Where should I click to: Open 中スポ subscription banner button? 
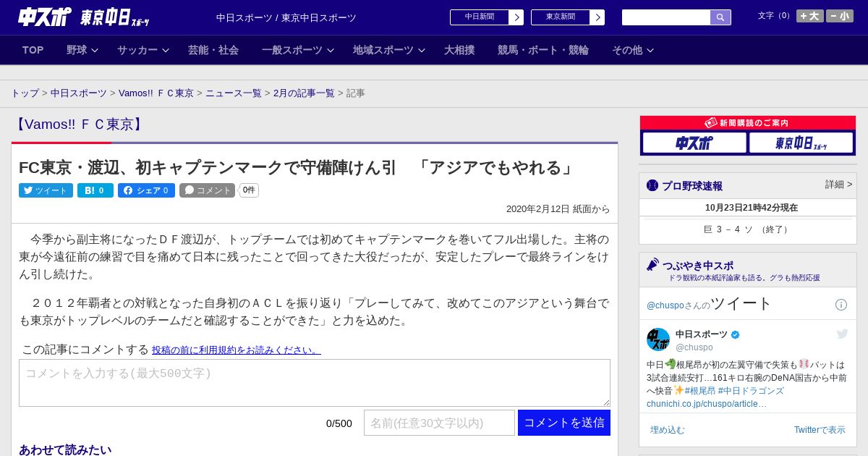(694, 143)
